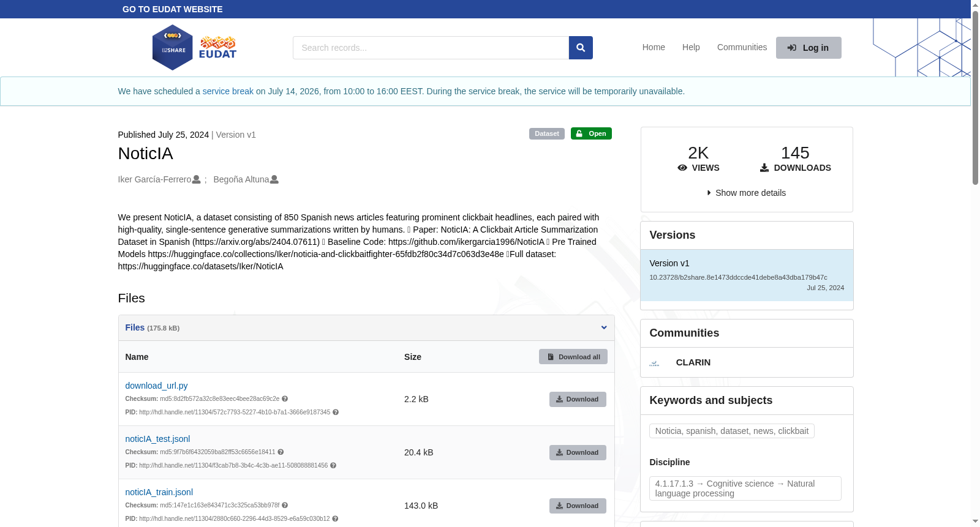The image size is (980, 527).
Task: Click the scheduled service break banner text
Action: (x=401, y=91)
